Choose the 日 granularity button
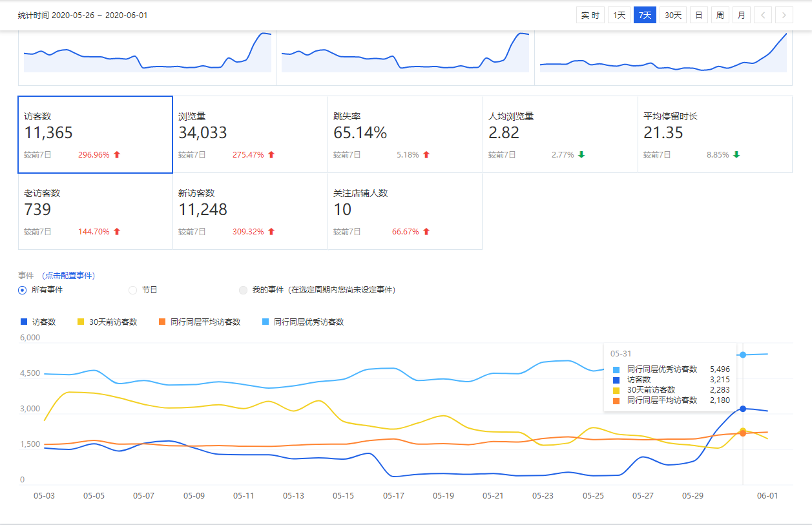The width and height of the screenshot is (812, 525). point(699,15)
